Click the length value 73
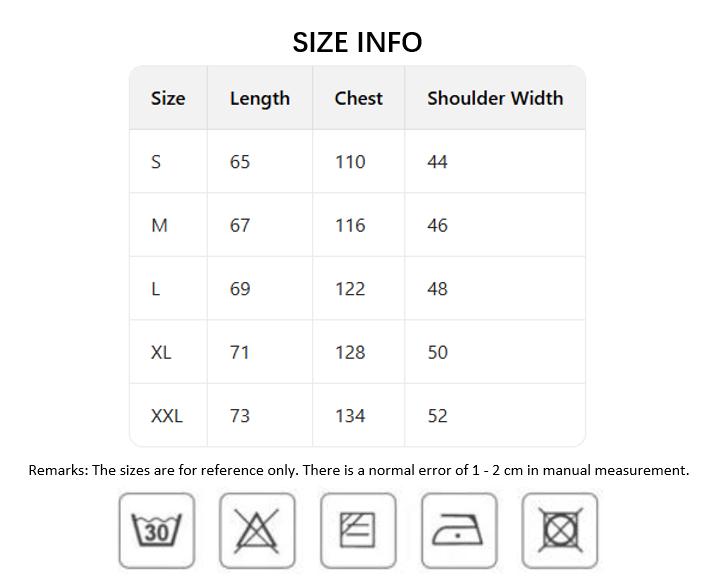Screen dimensions: 721x585 click(x=240, y=416)
